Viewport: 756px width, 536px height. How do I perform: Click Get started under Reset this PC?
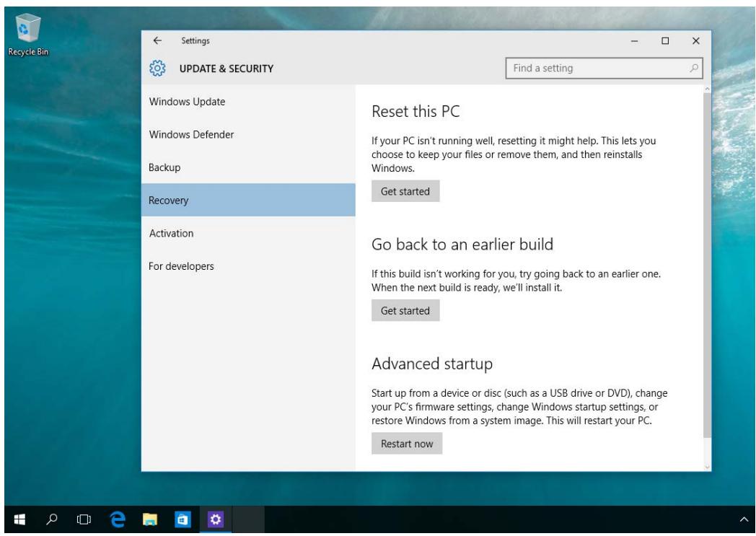coord(405,191)
